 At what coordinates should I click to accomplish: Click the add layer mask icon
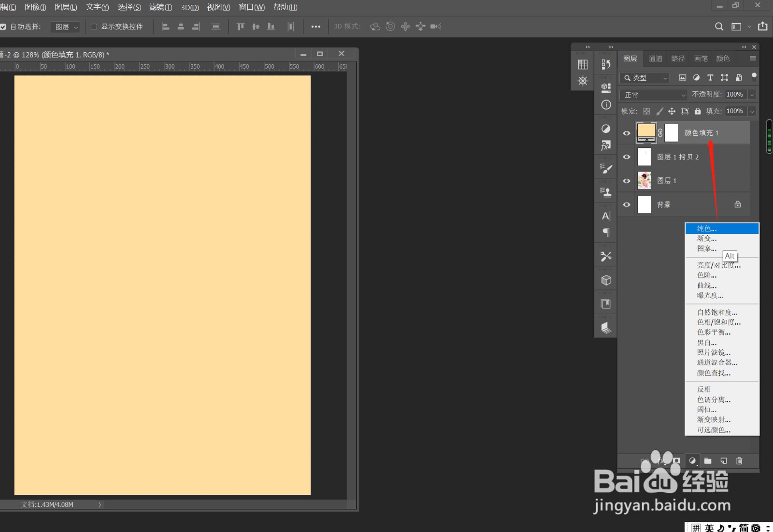point(677,461)
